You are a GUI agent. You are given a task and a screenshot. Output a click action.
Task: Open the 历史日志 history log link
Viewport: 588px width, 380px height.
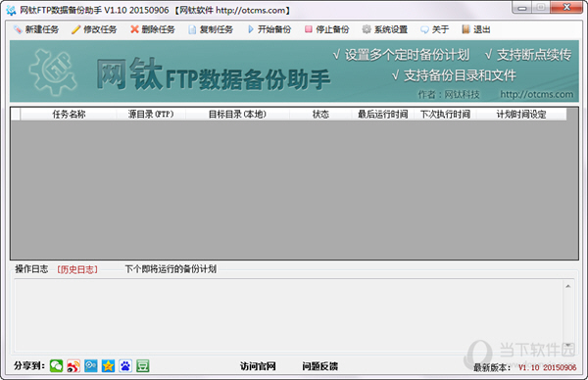click(77, 269)
